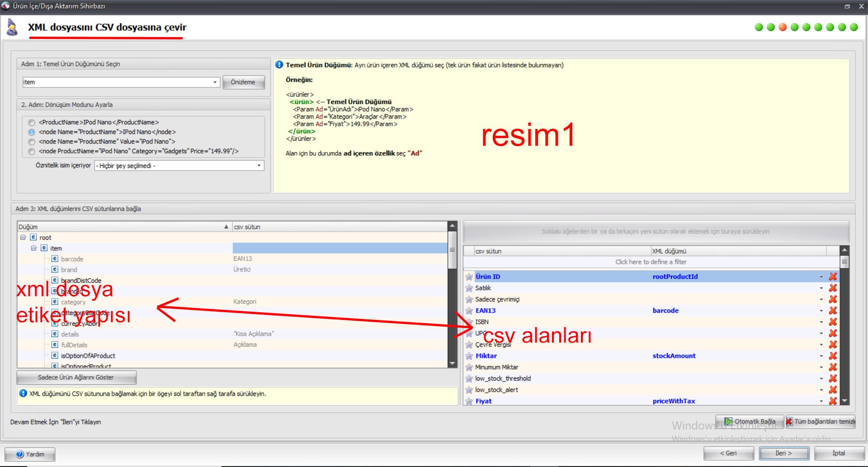Click the star icon beside Satılık
Screen dimensions: 868x467
pos(469,288)
